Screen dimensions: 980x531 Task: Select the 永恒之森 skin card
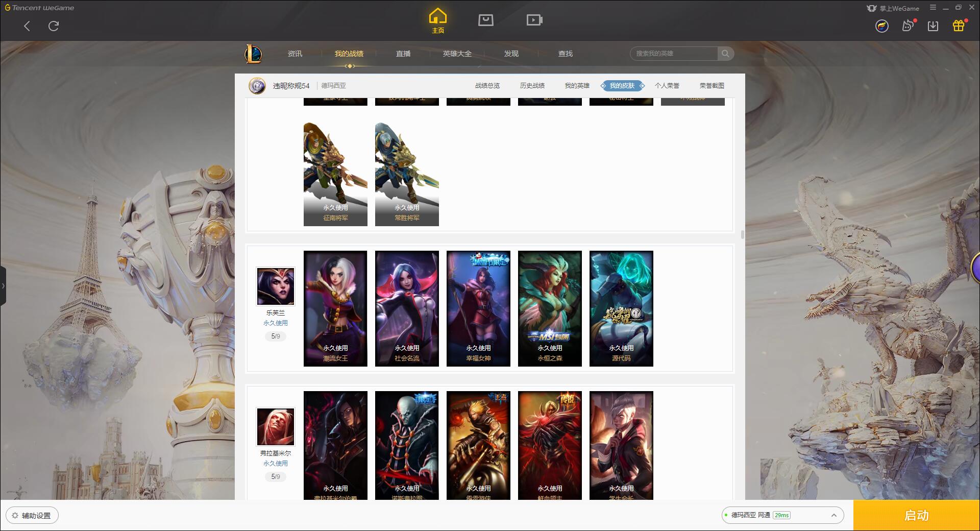(x=550, y=308)
